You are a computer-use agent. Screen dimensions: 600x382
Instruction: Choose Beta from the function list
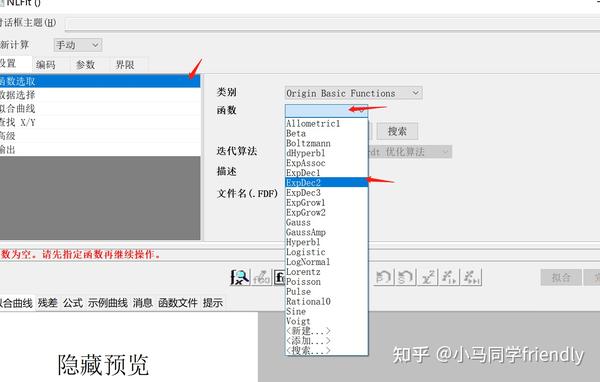(x=326, y=133)
